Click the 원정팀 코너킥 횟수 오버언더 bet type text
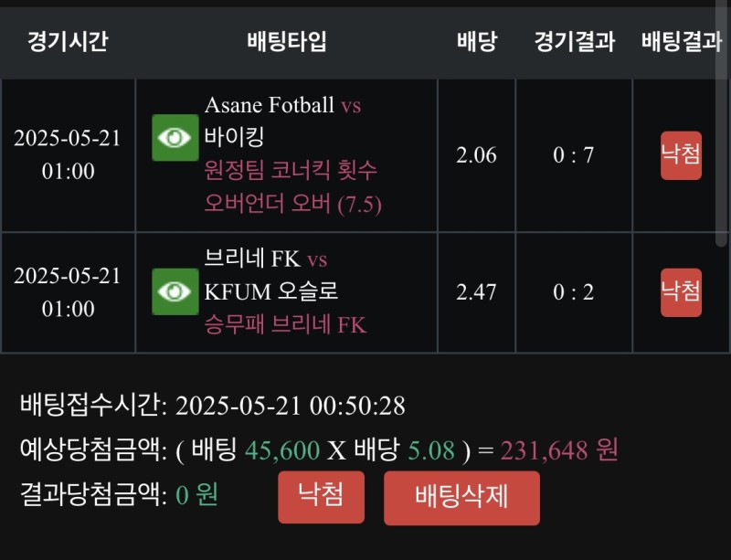The image size is (731, 560). point(292,186)
